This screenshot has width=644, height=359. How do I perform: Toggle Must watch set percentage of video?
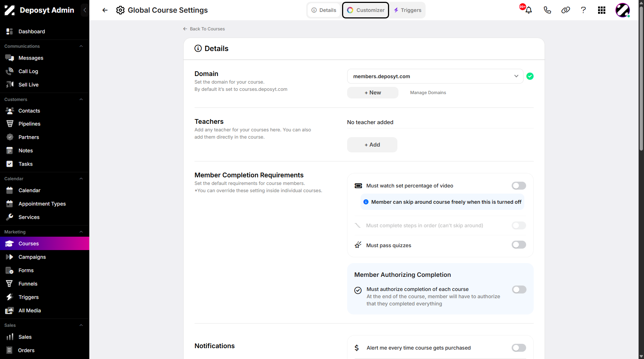pos(519,186)
